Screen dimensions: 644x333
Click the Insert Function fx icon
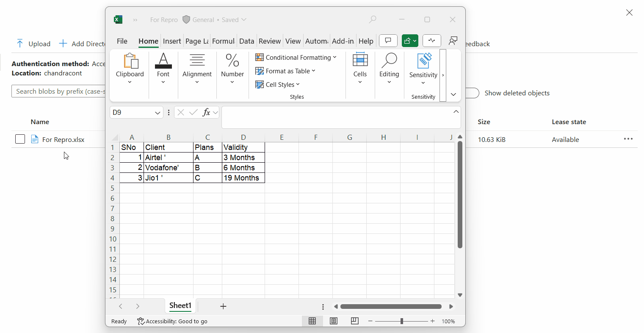(x=207, y=112)
